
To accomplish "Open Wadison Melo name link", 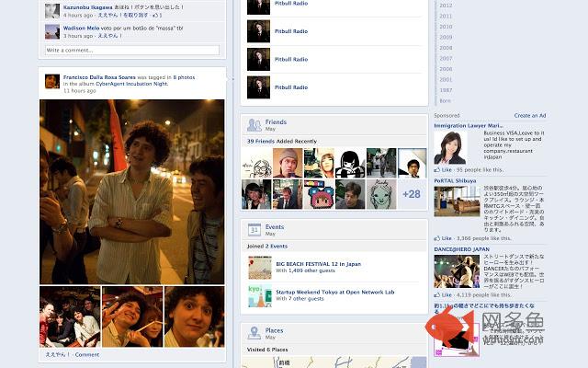I will point(81,28).
